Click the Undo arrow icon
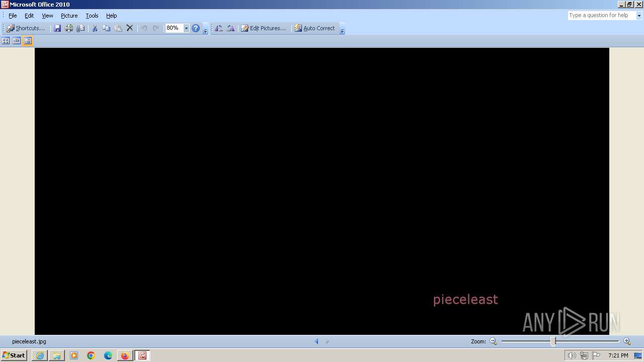Viewport: 644px width, 362px height. tap(144, 28)
